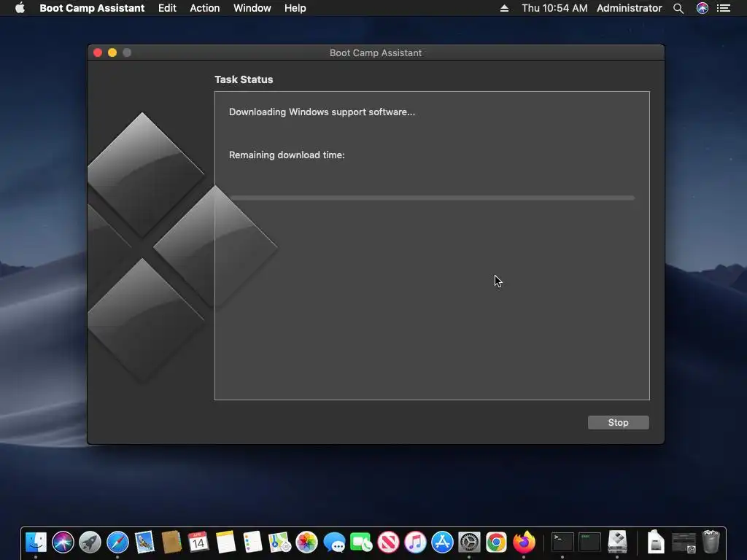The image size is (747, 560).
Task: Open System Preferences gear in Dock
Action: click(469, 542)
